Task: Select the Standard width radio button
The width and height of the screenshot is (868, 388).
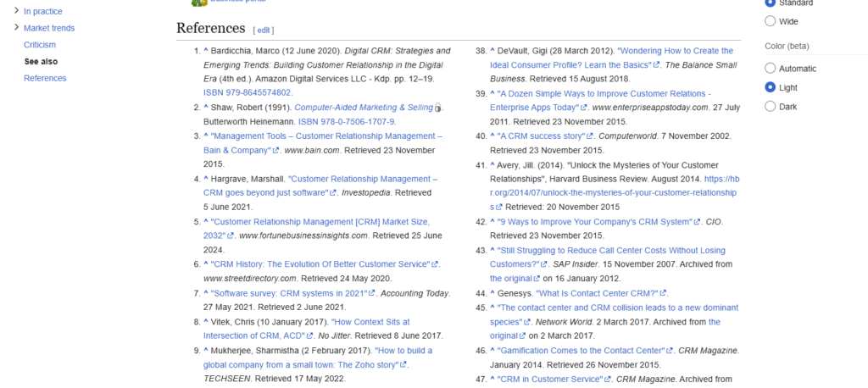Action: coord(770,3)
